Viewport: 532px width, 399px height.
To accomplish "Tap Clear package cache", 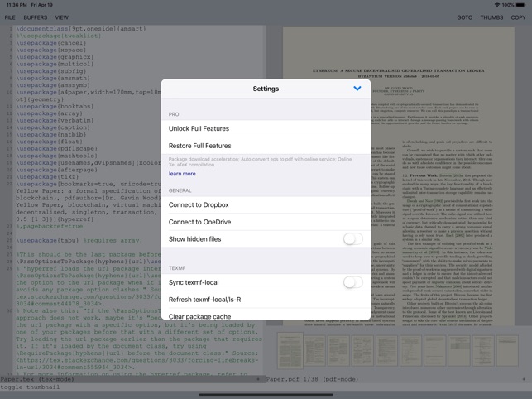I will click(x=199, y=316).
